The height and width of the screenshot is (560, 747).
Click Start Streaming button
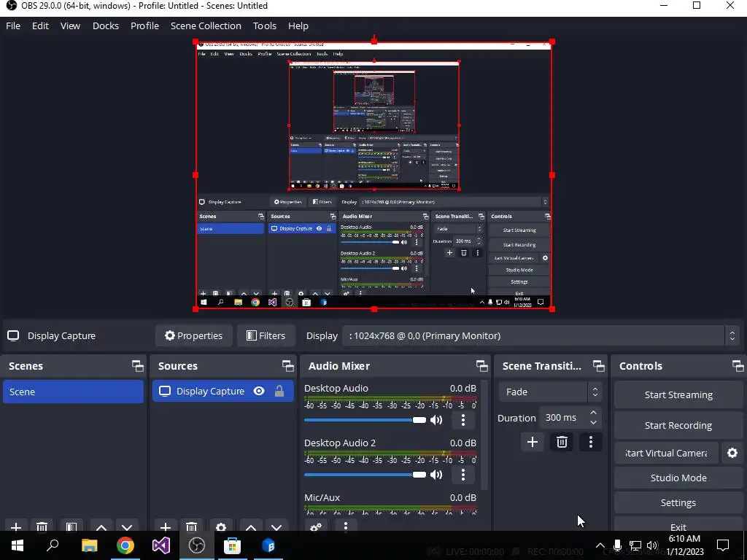[678, 394]
